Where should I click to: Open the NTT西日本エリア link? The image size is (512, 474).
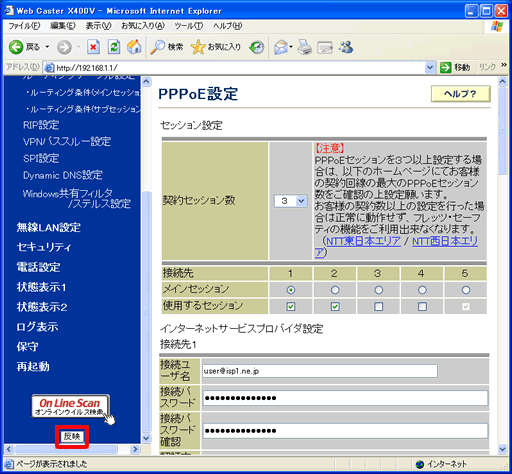445,241
